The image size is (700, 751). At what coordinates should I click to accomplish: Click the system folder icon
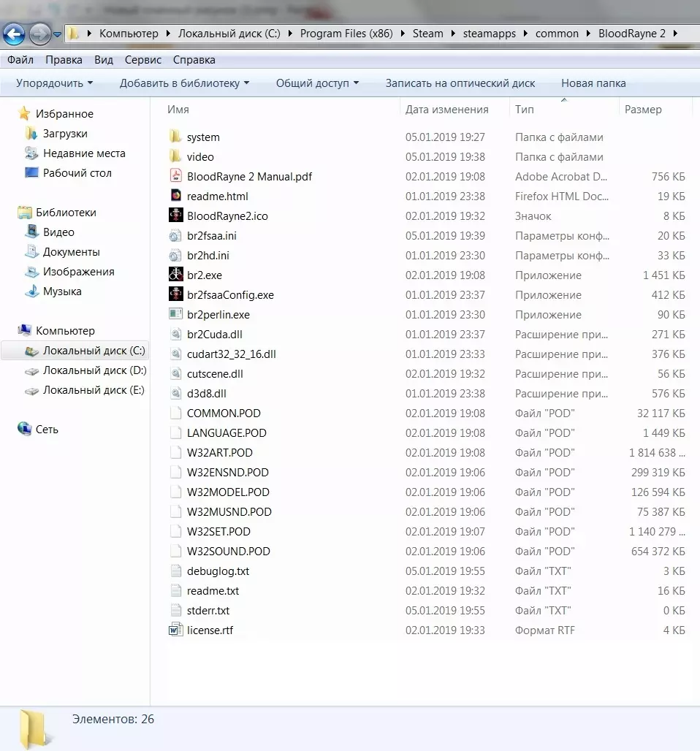click(x=175, y=137)
